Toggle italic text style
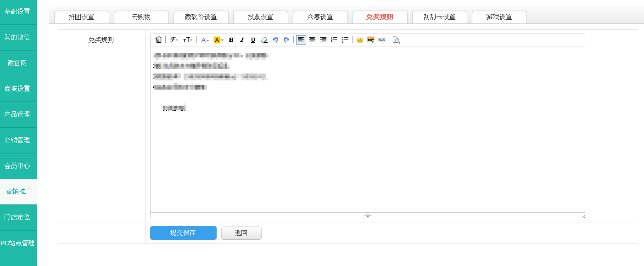The width and height of the screenshot is (644, 266). coord(242,40)
